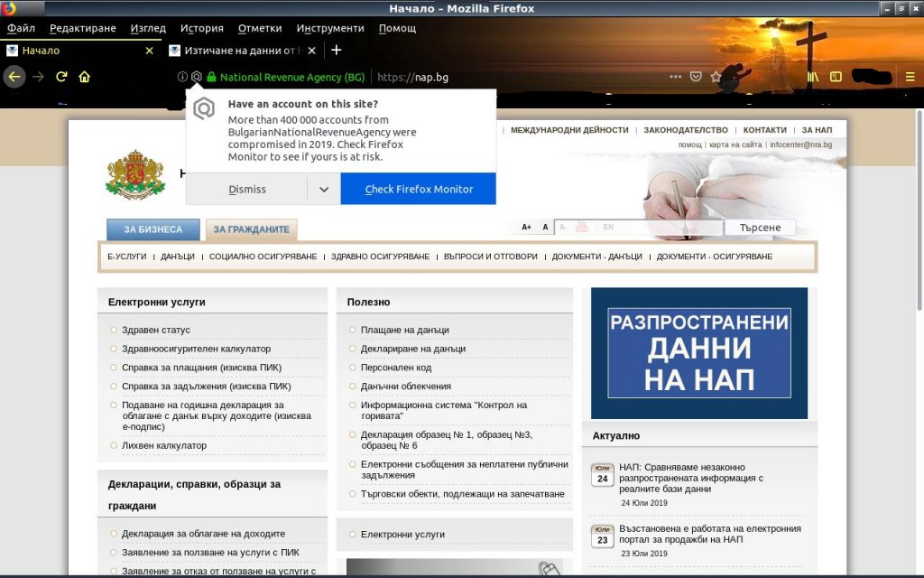Click the Firefox Monitor icon in address bar
The width and height of the screenshot is (924, 578).
(x=196, y=77)
